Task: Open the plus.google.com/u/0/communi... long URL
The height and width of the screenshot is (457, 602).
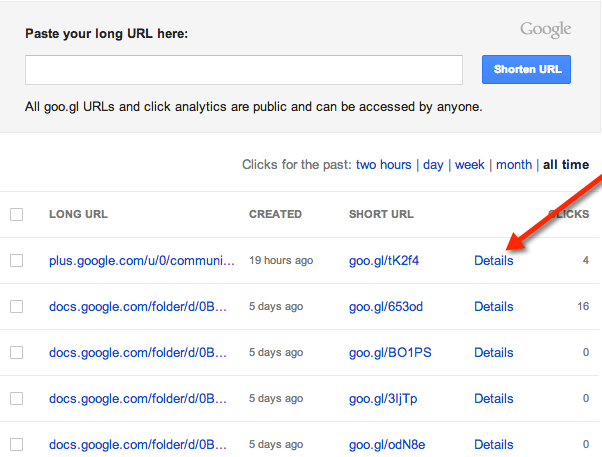Action: click(x=142, y=261)
